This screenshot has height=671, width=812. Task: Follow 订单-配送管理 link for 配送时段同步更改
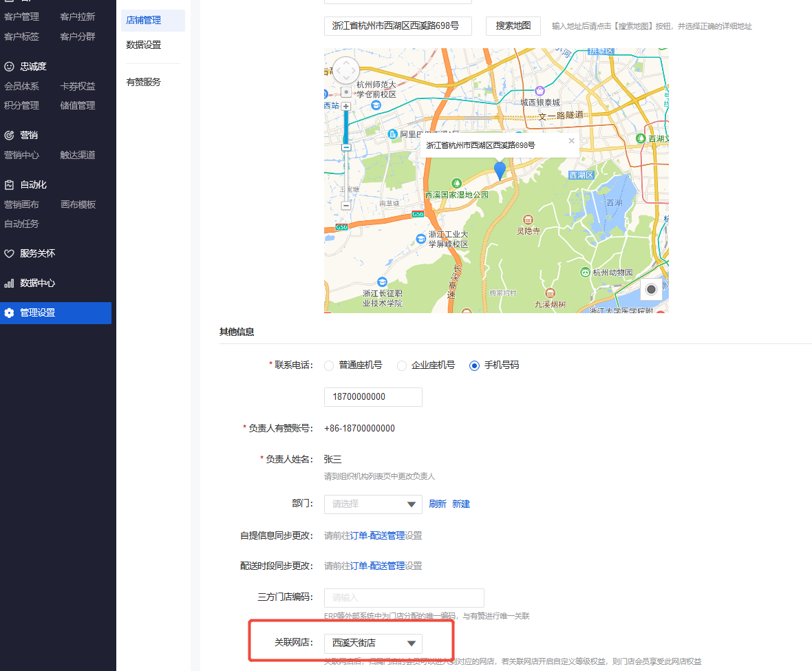378,566
